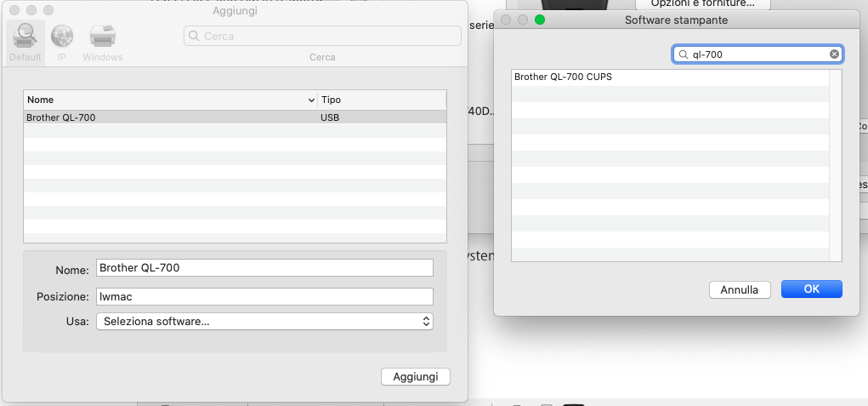Edit the Posizione field lwmac

(x=264, y=296)
